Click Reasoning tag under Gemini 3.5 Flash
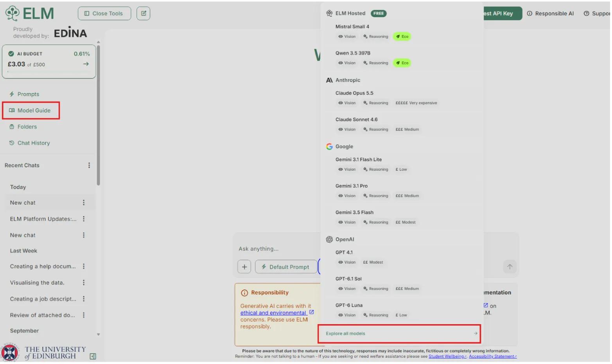This screenshot has height=364, width=612. pos(376,223)
